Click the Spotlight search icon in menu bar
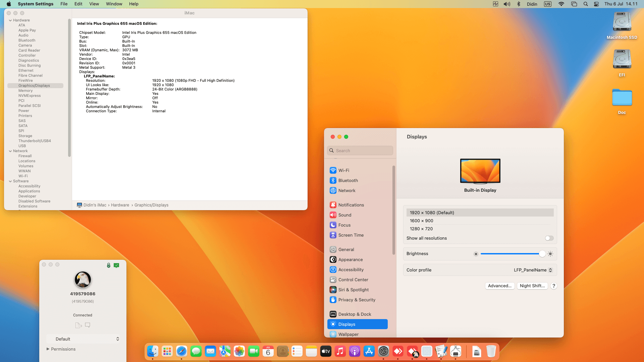The height and width of the screenshot is (362, 644). [586, 4]
